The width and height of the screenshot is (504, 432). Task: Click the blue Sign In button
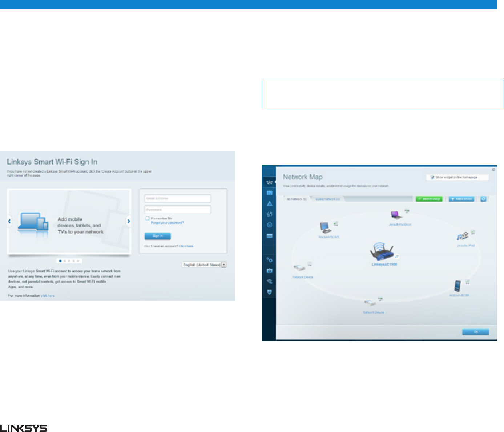(158, 236)
